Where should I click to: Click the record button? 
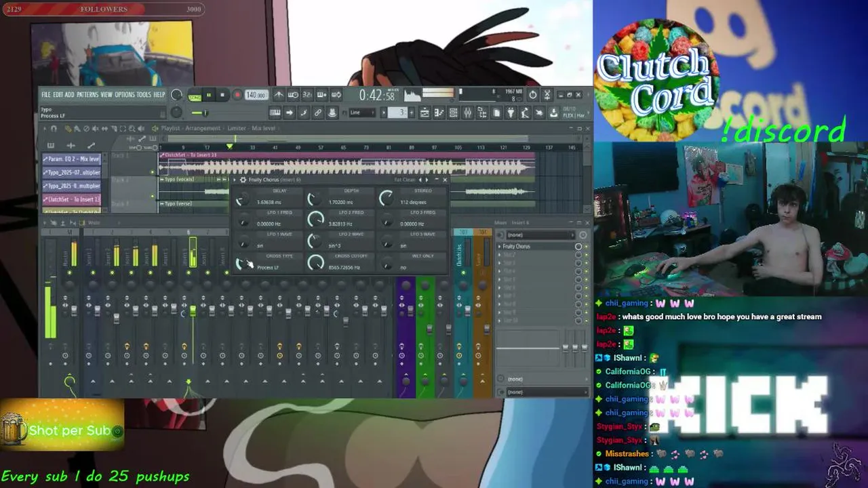[237, 96]
